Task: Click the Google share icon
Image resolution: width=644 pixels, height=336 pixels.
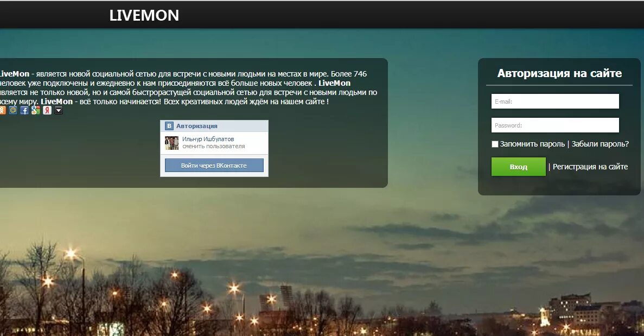Action: point(36,111)
